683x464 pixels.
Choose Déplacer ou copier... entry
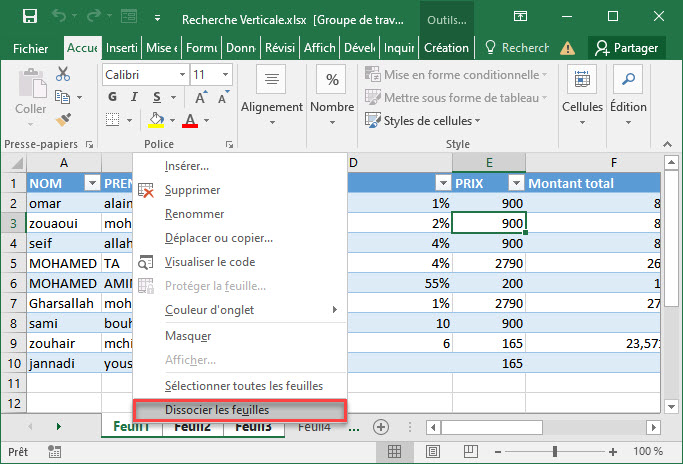pyautogui.click(x=240, y=238)
